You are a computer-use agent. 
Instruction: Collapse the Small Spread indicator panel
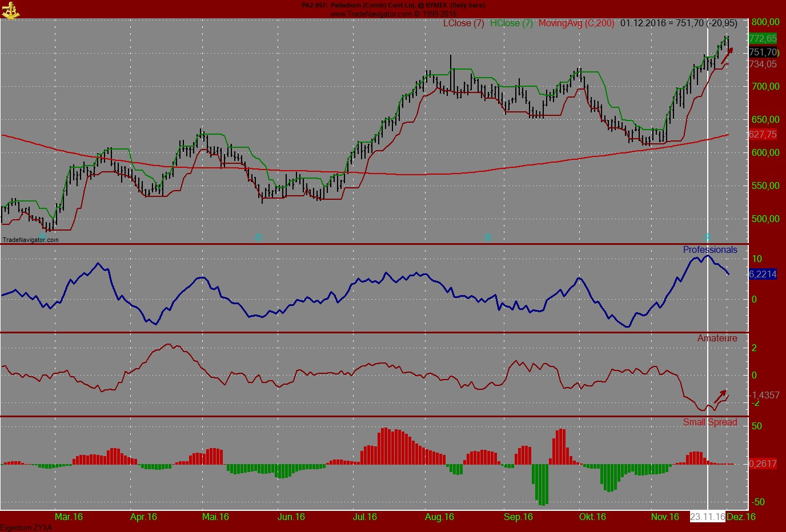tap(711, 422)
